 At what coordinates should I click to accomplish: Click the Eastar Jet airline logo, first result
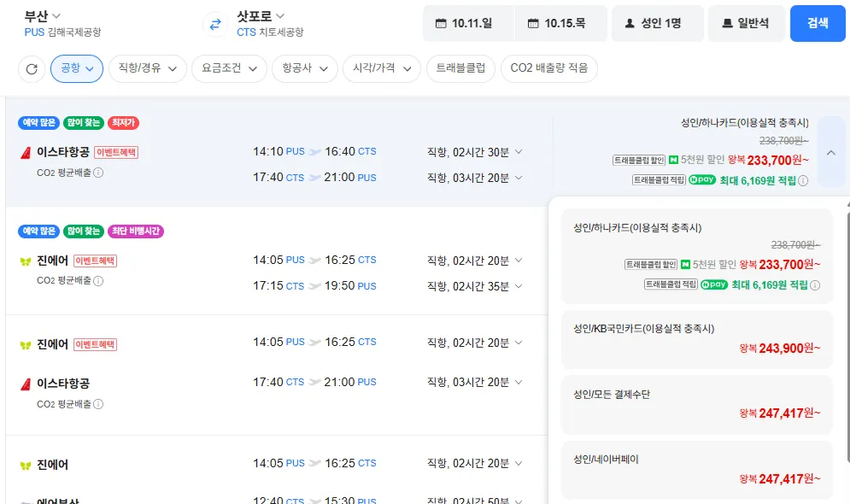coord(26,153)
